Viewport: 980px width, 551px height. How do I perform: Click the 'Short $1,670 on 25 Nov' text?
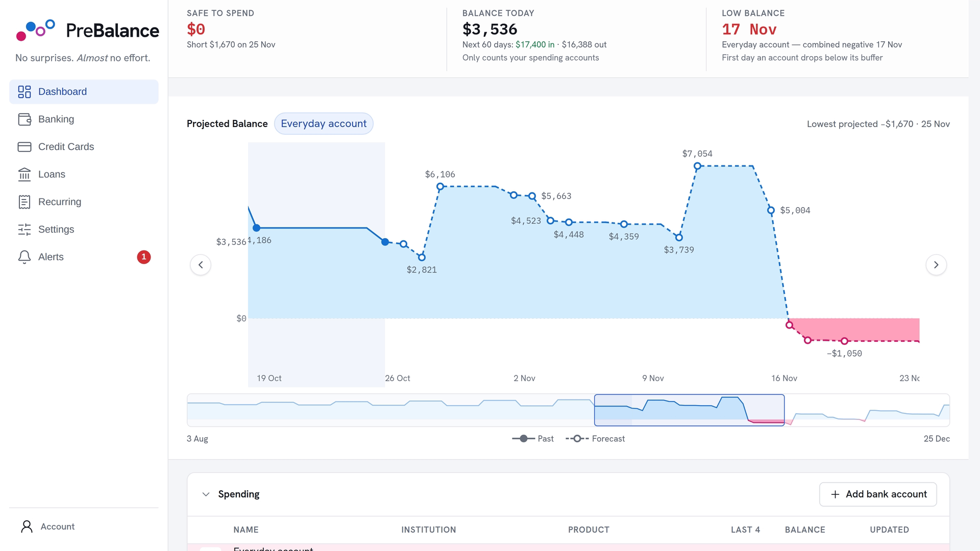pyautogui.click(x=231, y=44)
